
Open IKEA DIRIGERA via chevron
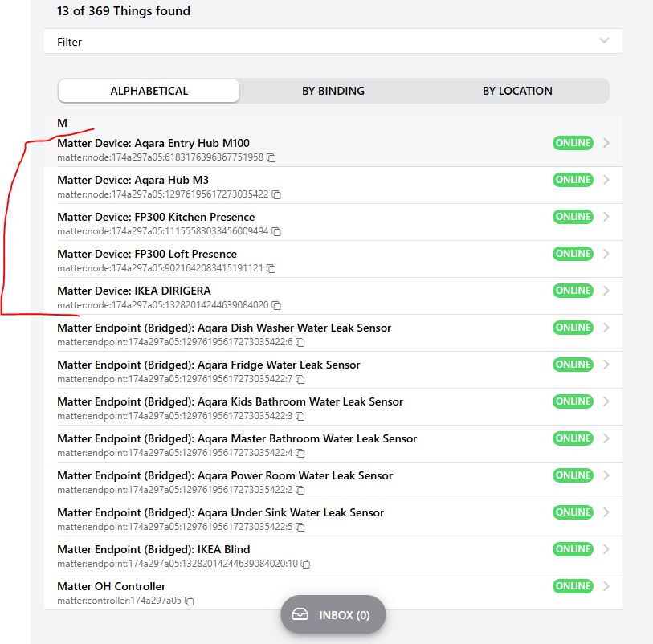(x=606, y=291)
